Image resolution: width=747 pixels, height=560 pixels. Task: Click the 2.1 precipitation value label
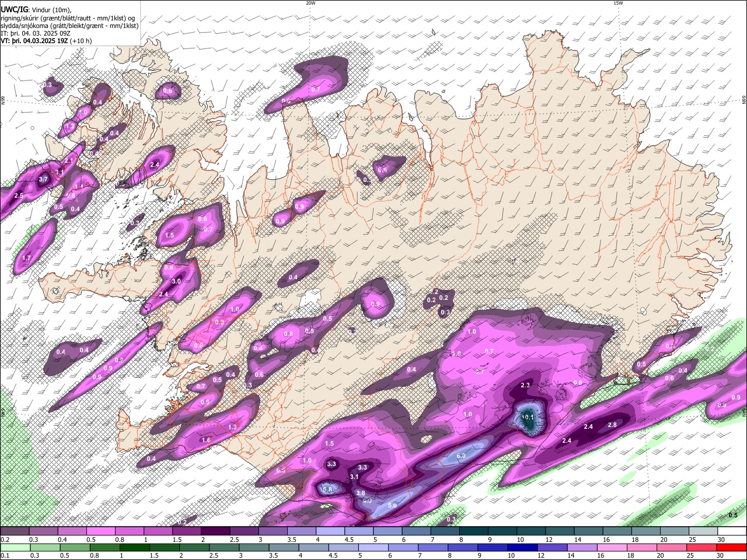(69, 160)
